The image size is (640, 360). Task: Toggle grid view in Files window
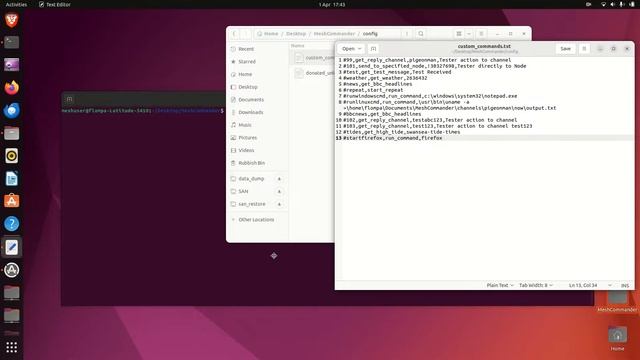click(459, 33)
